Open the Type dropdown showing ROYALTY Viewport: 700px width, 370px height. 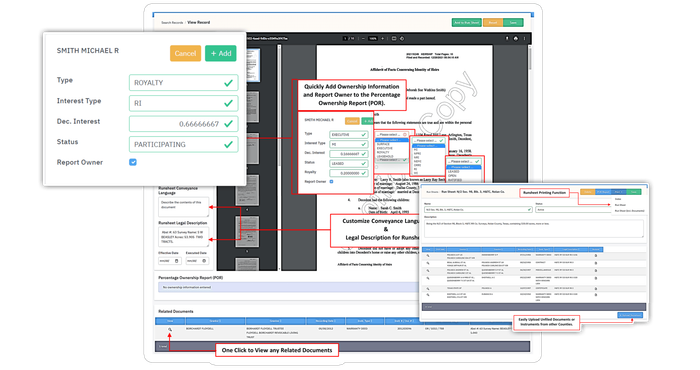tap(183, 83)
